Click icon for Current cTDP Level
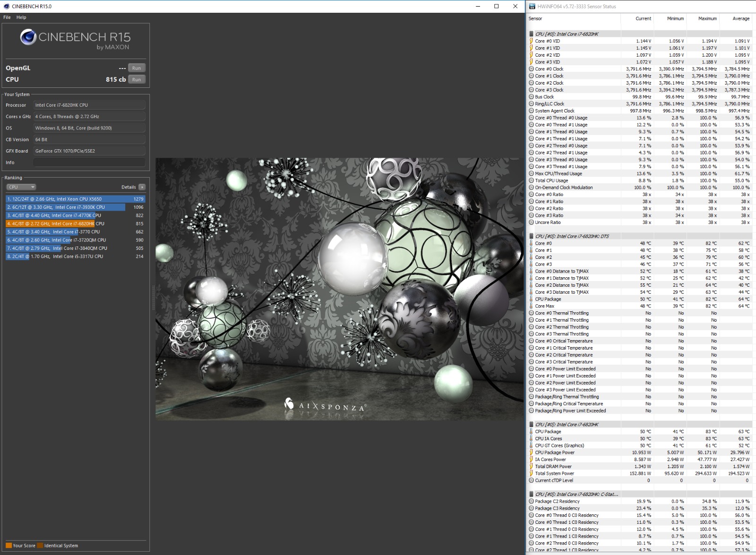Image resolution: width=756 pixels, height=555 pixels. [x=531, y=480]
